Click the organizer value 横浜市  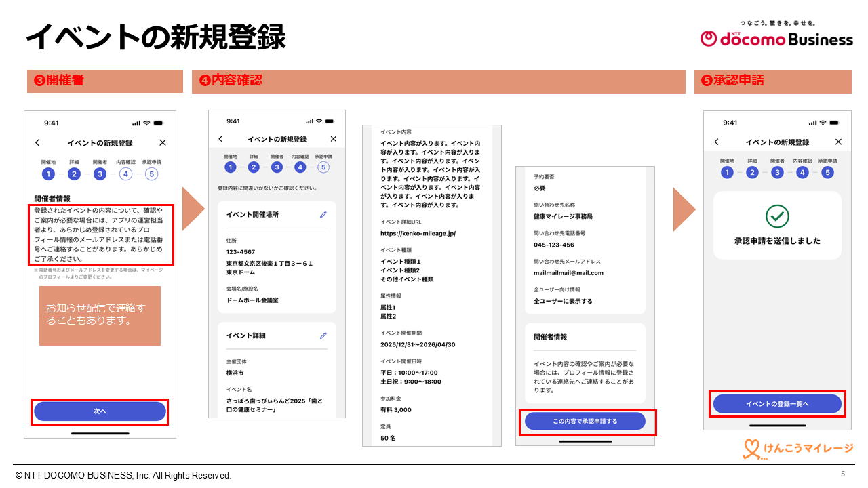(x=235, y=373)
